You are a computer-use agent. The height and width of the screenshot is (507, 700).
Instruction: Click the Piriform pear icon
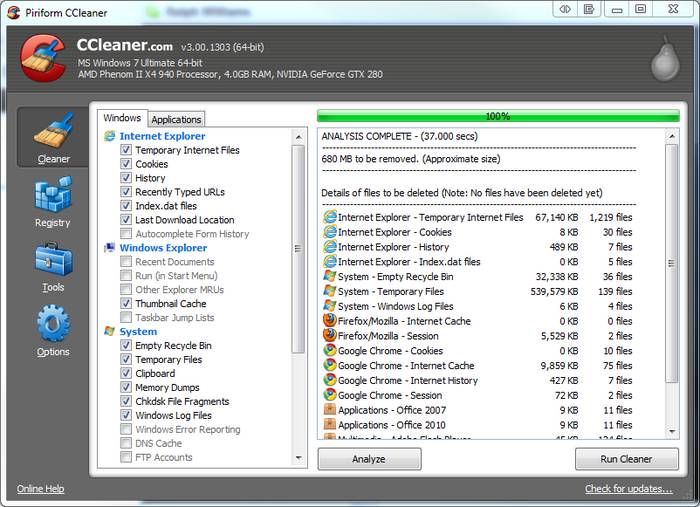point(664,60)
